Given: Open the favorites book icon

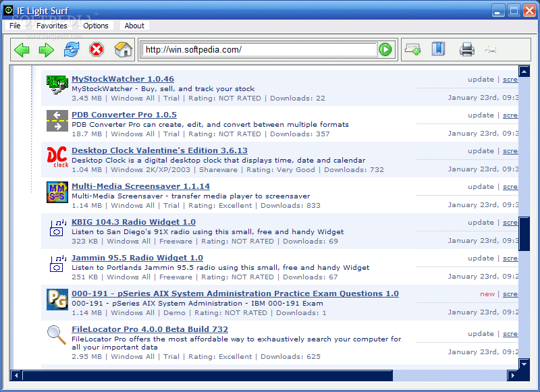Looking at the screenshot, I should (x=438, y=49).
